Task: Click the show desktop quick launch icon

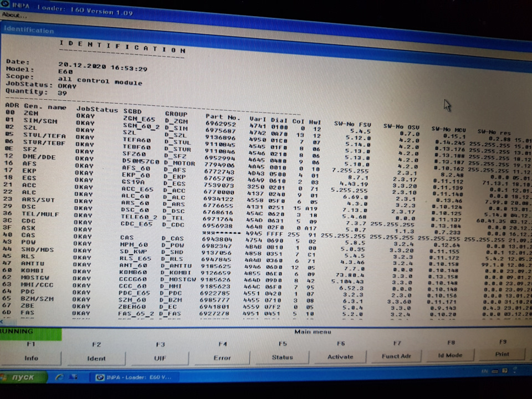Action: [x=73, y=377]
